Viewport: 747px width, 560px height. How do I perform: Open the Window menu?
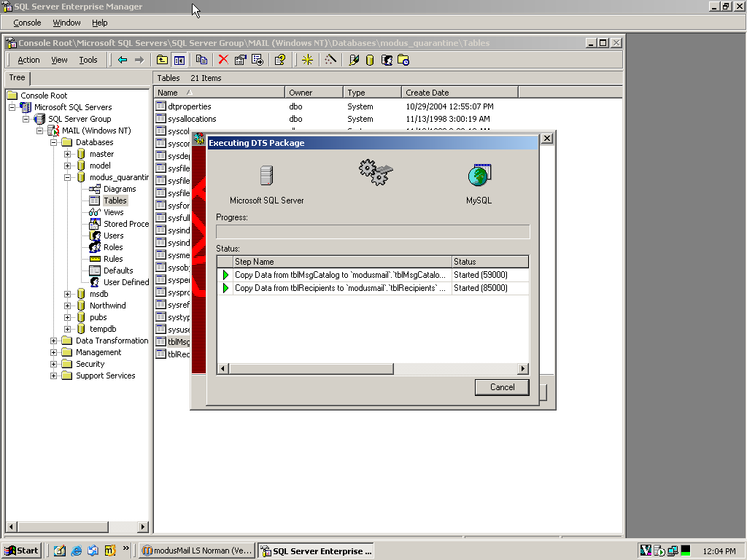click(x=66, y=23)
